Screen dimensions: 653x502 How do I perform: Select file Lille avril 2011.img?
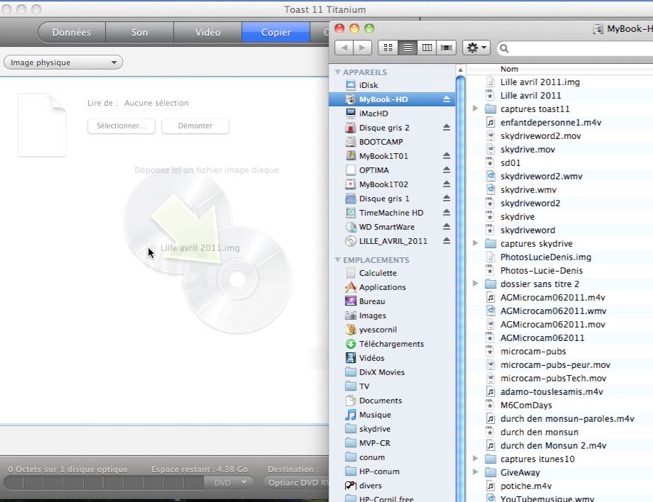[540, 82]
